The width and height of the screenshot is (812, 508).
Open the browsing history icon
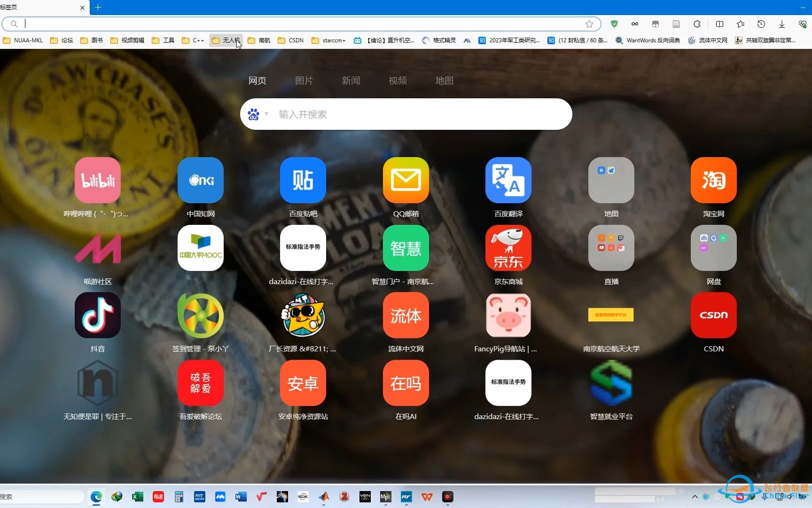[761, 24]
